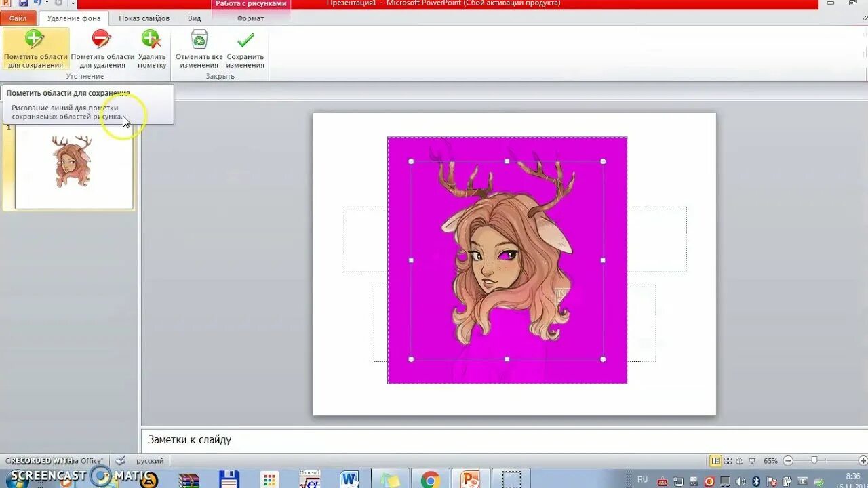The image size is (868, 488).
Task: Choose 'Удалить пометку' tool
Action: coord(152,49)
